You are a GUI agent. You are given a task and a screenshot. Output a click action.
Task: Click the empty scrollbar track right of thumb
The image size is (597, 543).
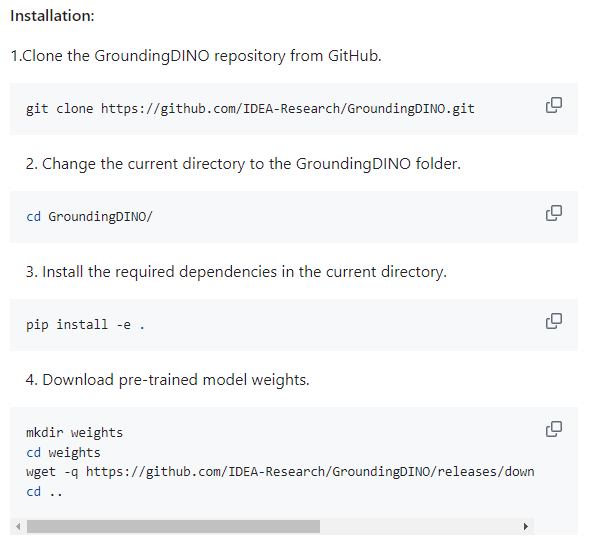tap(419, 527)
